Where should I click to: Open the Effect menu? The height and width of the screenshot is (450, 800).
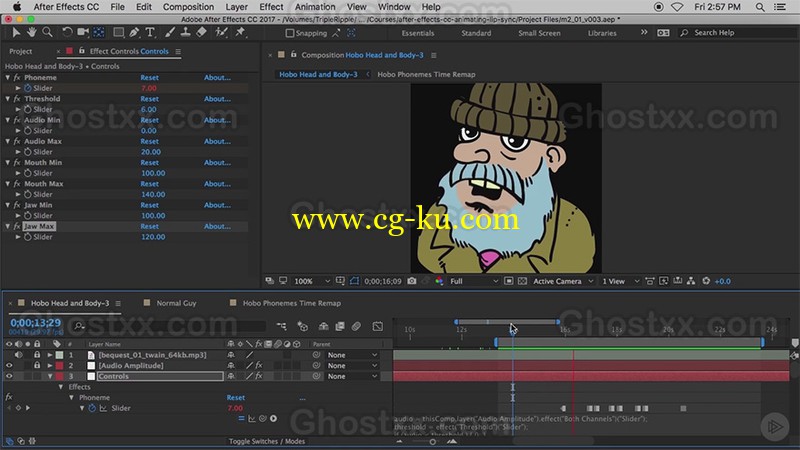click(271, 7)
